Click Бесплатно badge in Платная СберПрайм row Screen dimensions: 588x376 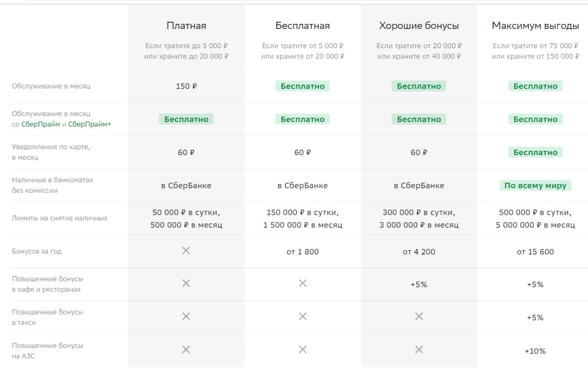pyautogui.click(x=186, y=119)
